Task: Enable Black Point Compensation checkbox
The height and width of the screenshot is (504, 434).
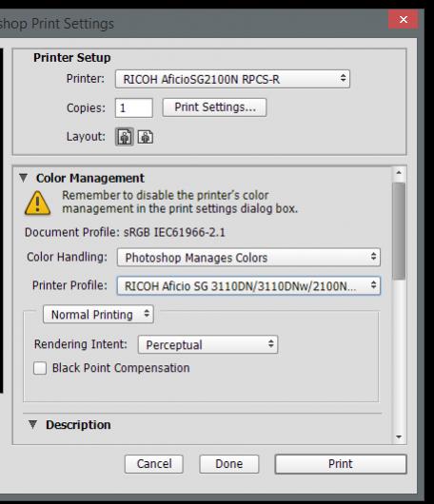Action: (x=40, y=368)
